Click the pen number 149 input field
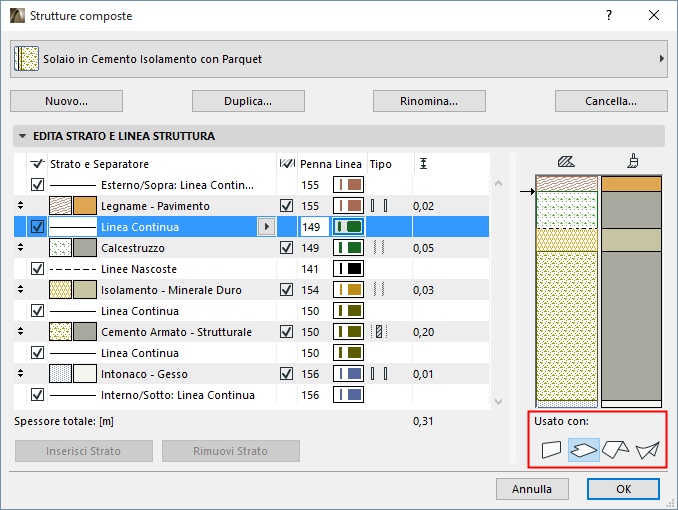This screenshot has width=678, height=510. click(x=314, y=227)
